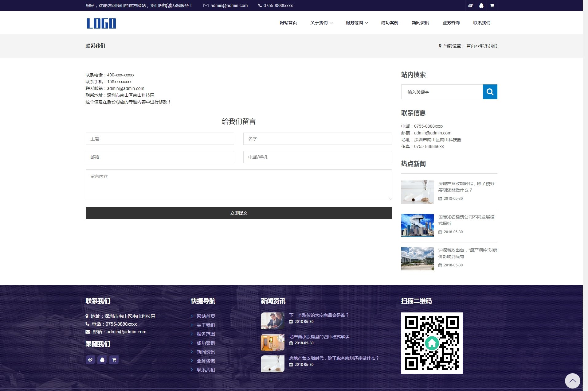Click the phone icon beside 0755-8888xxxx
This screenshot has height=391, width=588.
[260, 5]
